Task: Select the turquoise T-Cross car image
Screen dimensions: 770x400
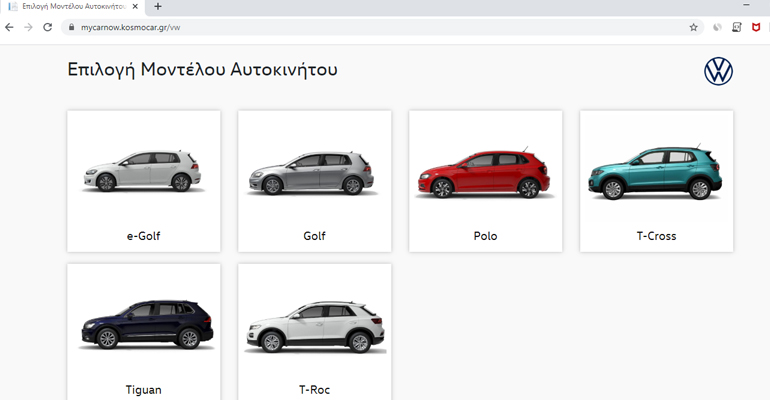Action: coord(656,172)
